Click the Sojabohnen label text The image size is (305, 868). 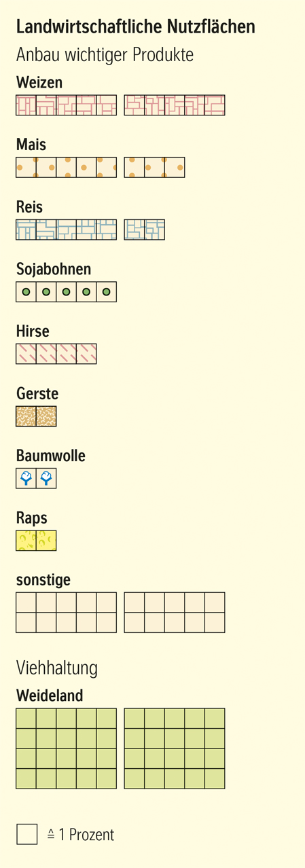pyautogui.click(x=54, y=269)
